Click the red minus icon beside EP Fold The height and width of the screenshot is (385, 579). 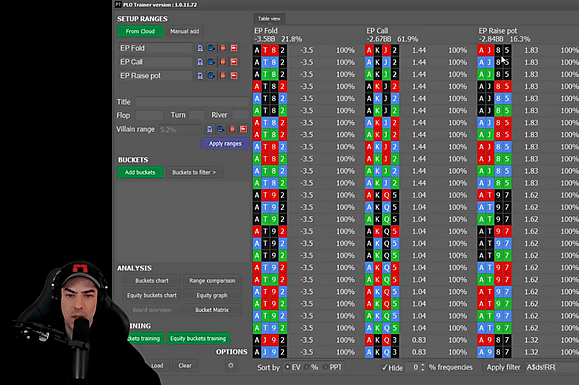(234, 48)
